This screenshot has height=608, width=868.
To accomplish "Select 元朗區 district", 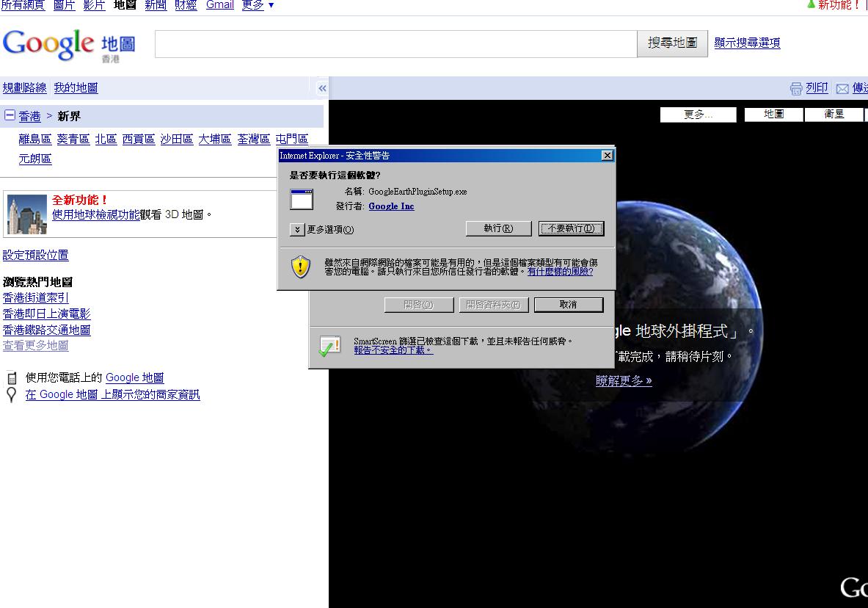I will [35, 159].
